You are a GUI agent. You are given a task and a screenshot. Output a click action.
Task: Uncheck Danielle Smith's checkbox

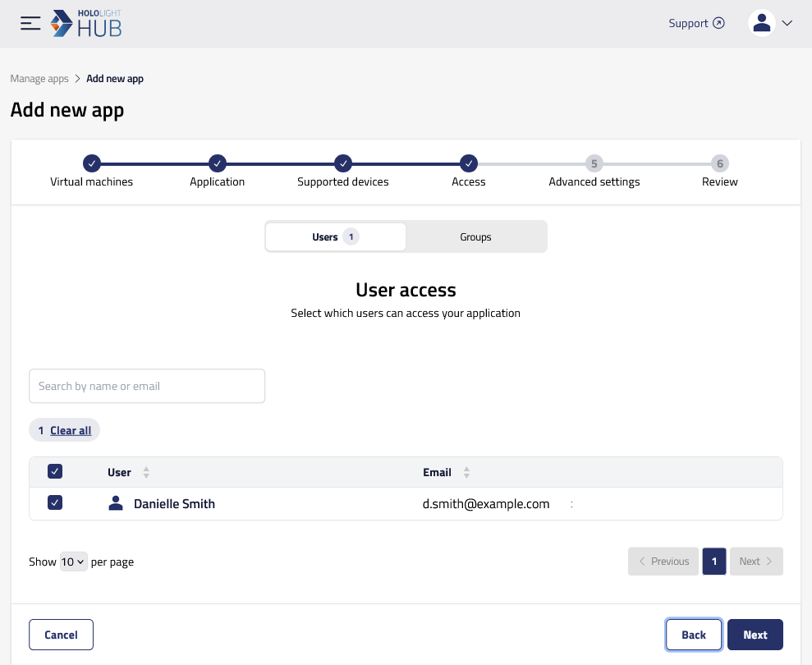point(55,502)
